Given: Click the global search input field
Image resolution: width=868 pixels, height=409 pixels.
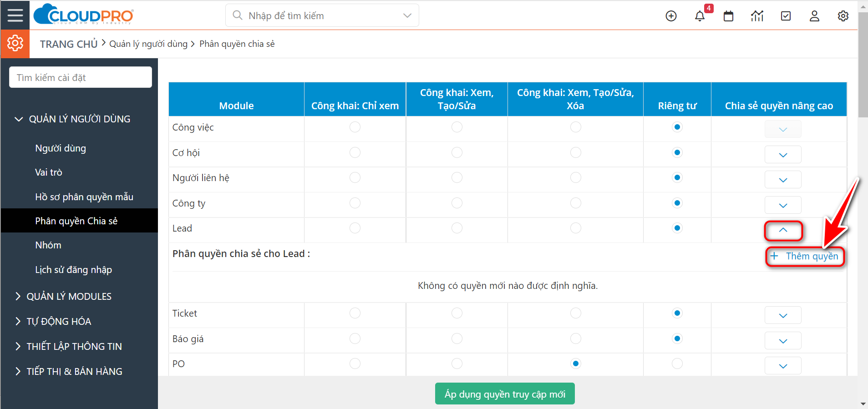Looking at the screenshot, I should [323, 15].
